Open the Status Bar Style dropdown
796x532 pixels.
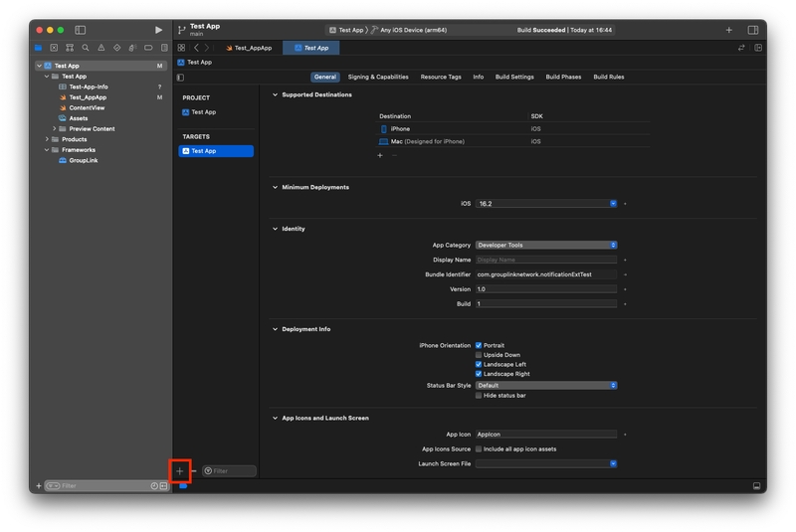pos(545,385)
